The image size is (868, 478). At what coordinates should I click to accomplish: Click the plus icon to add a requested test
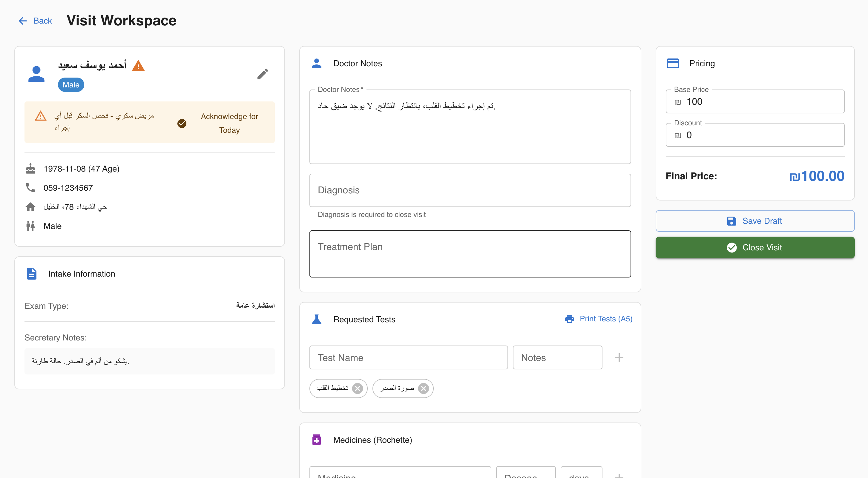pos(619,357)
